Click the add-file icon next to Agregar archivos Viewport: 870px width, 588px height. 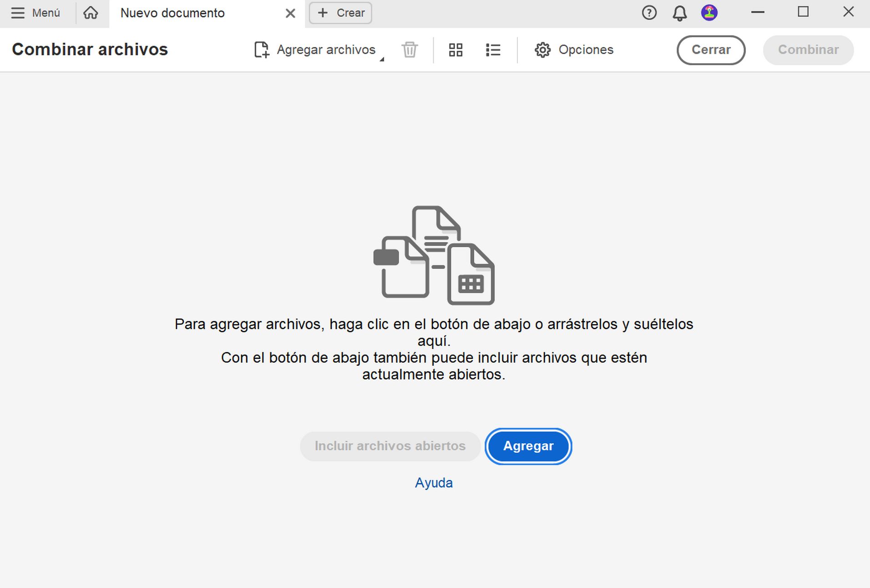click(x=261, y=50)
